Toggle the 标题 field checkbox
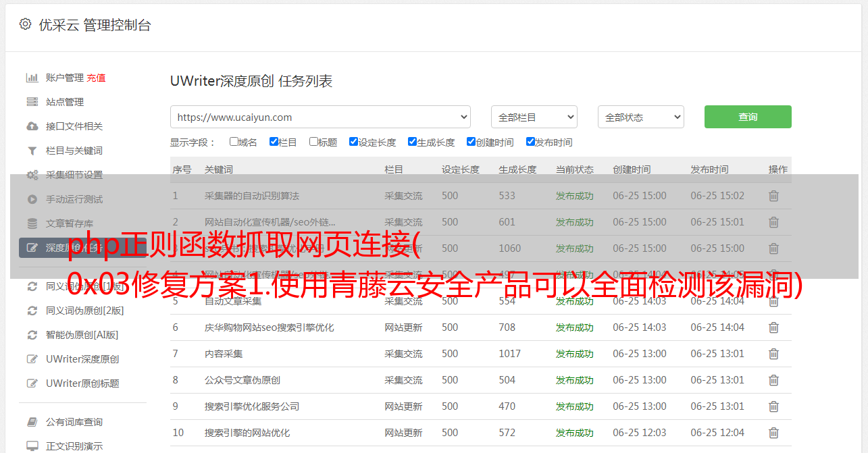Screen dimensions: 868x453 click(x=313, y=142)
